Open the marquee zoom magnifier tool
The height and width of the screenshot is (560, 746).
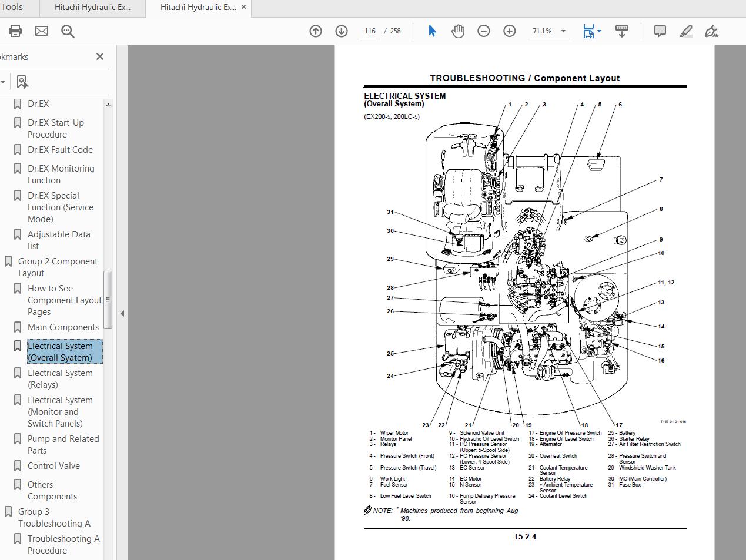(68, 31)
